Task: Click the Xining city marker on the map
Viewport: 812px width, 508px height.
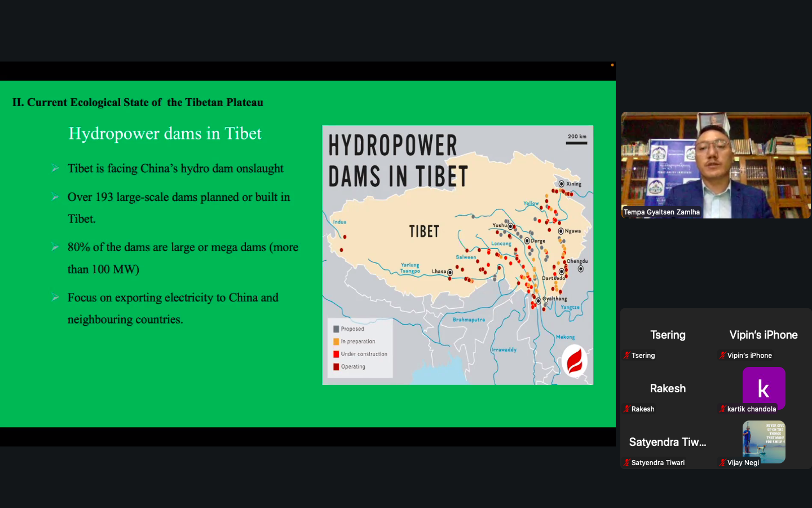Action: (562, 183)
